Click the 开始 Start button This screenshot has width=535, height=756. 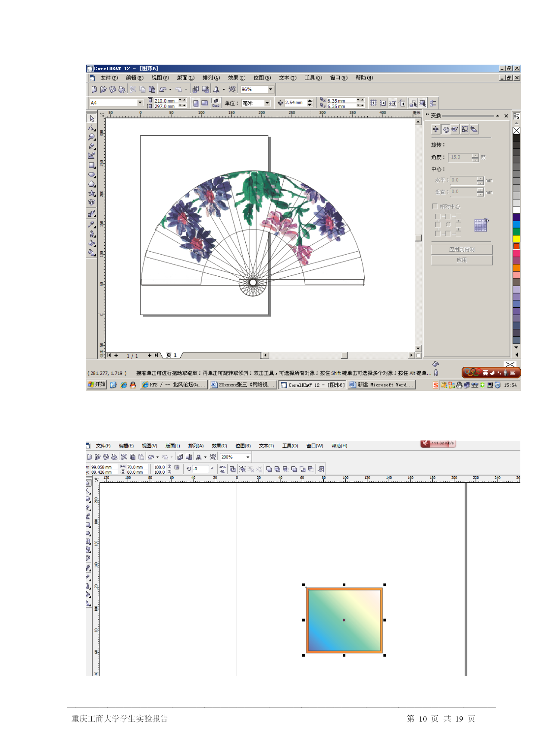click(x=97, y=384)
